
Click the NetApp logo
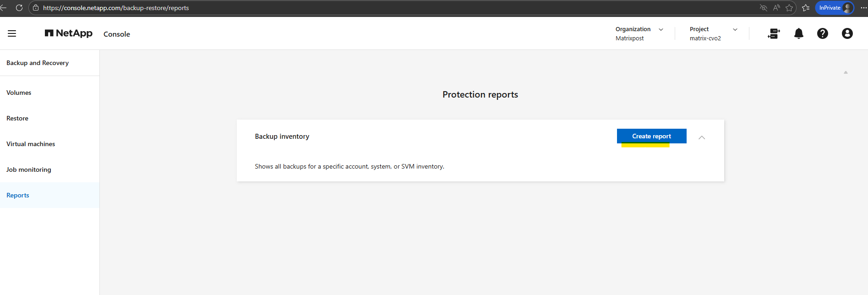coord(69,33)
